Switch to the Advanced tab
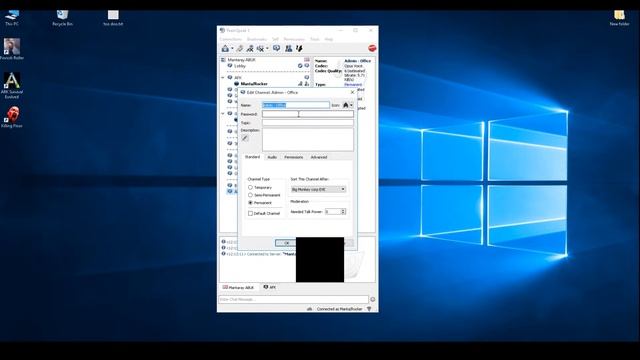Image resolution: width=640 pixels, height=360 pixels. click(x=319, y=157)
